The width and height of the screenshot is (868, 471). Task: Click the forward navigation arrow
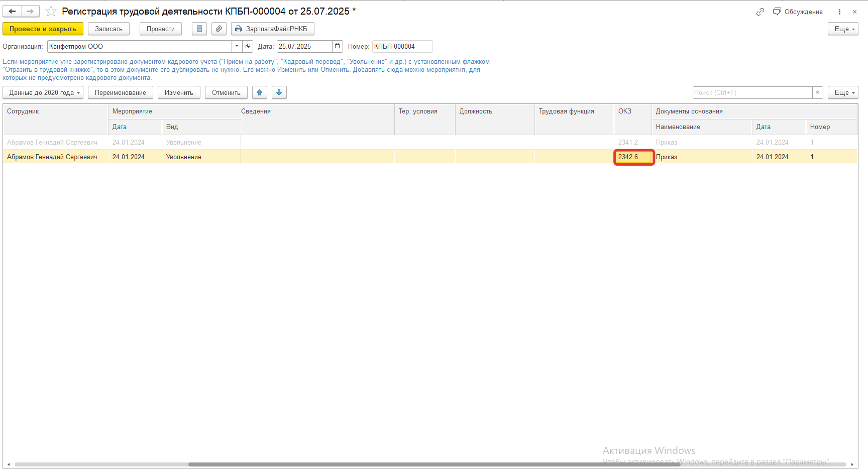click(30, 11)
